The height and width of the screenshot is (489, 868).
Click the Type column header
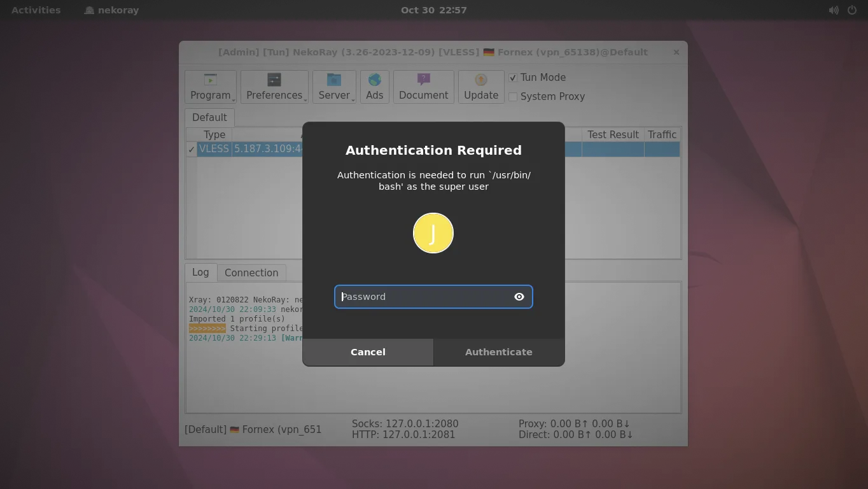pyautogui.click(x=214, y=135)
